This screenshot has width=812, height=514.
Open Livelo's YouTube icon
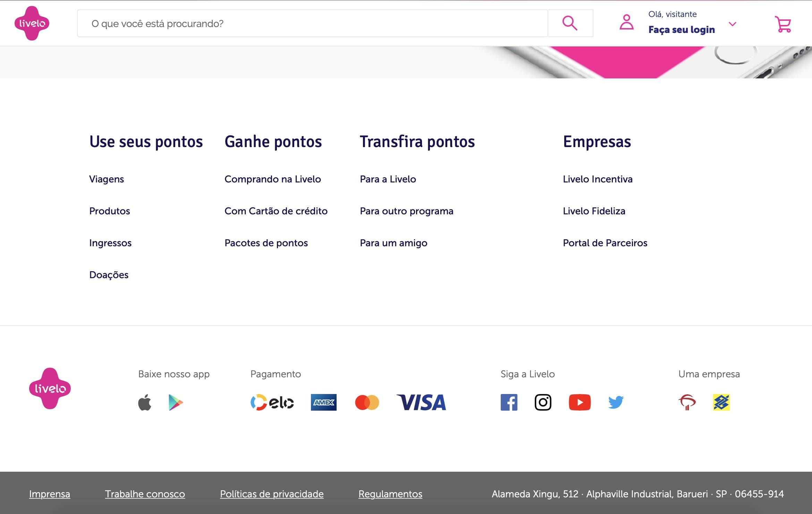pyautogui.click(x=580, y=402)
